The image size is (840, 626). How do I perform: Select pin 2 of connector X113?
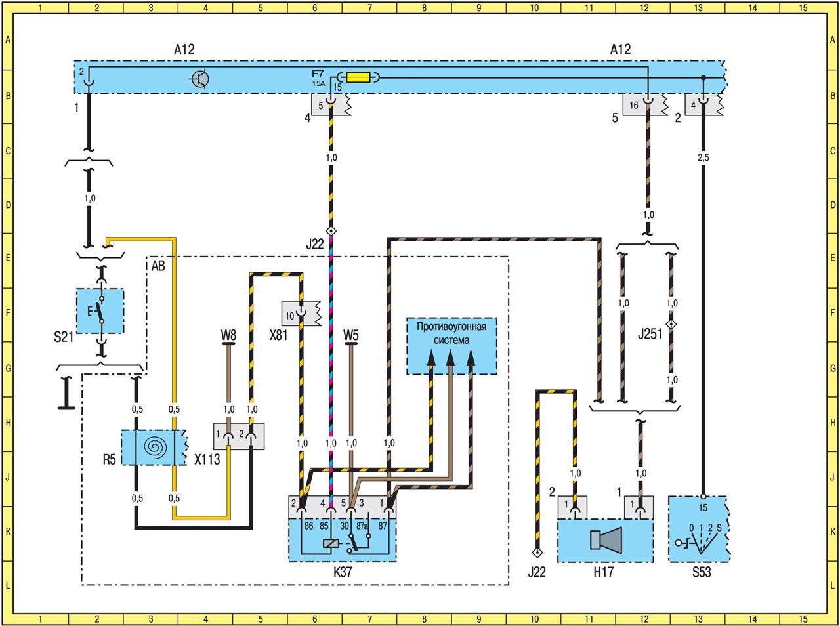point(241,435)
